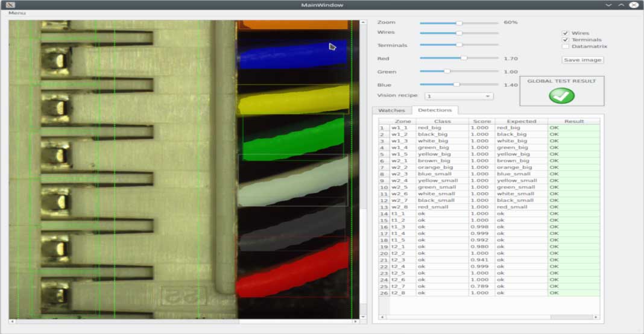Enable the Datamatrix checkbox
This screenshot has width=644, height=334.
tap(566, 46)
